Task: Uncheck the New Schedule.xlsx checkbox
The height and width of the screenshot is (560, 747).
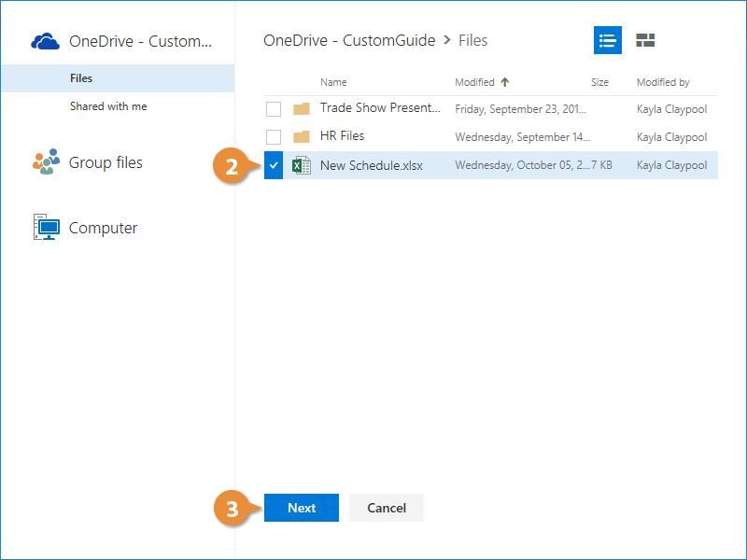Action: tap(274, 165)
